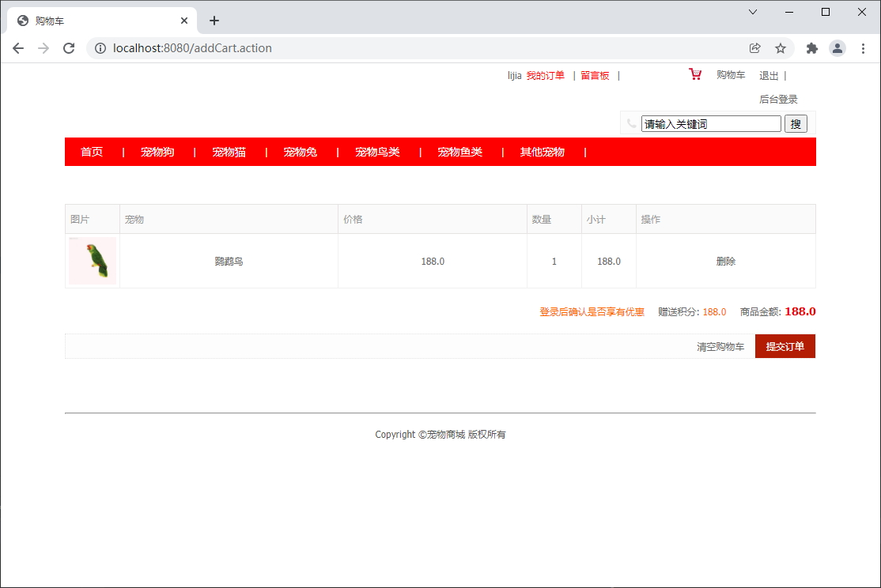881x588 pixels.
Task: Reload the page with refresh icon
Action: click(x=69, y=48)
